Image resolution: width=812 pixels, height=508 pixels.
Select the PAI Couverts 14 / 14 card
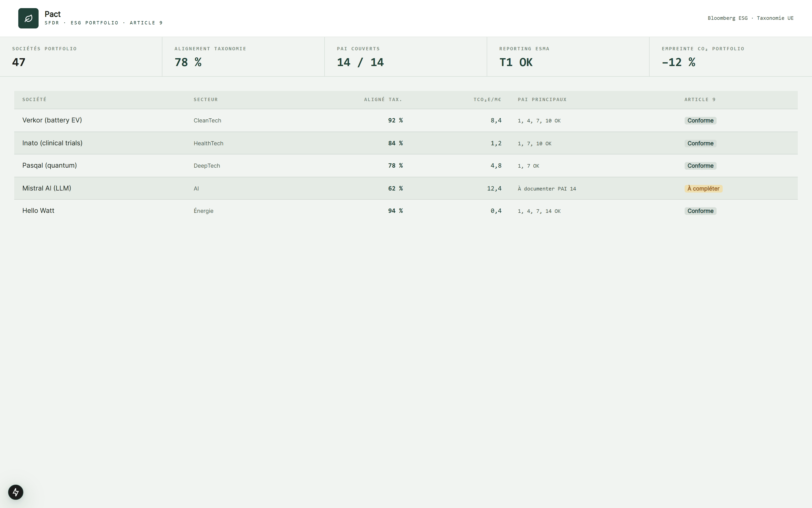point(406,57)
